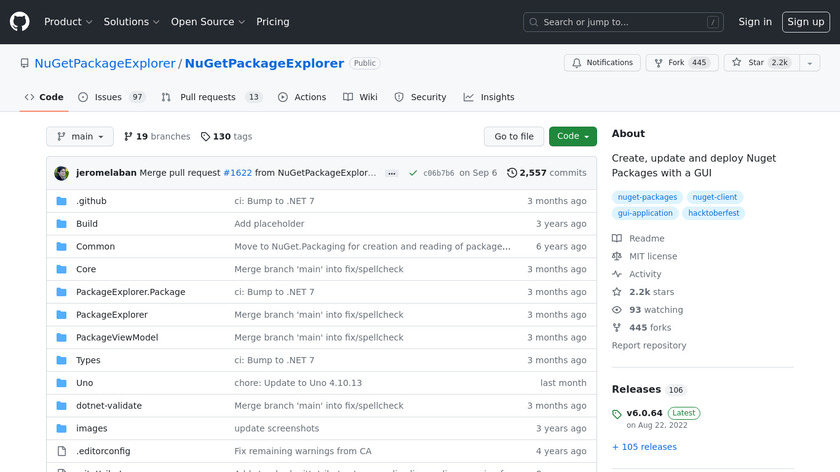Viewport: 840px width, 472px height.
Task: Open the Uno folder icon
Action: click(62, 383)
